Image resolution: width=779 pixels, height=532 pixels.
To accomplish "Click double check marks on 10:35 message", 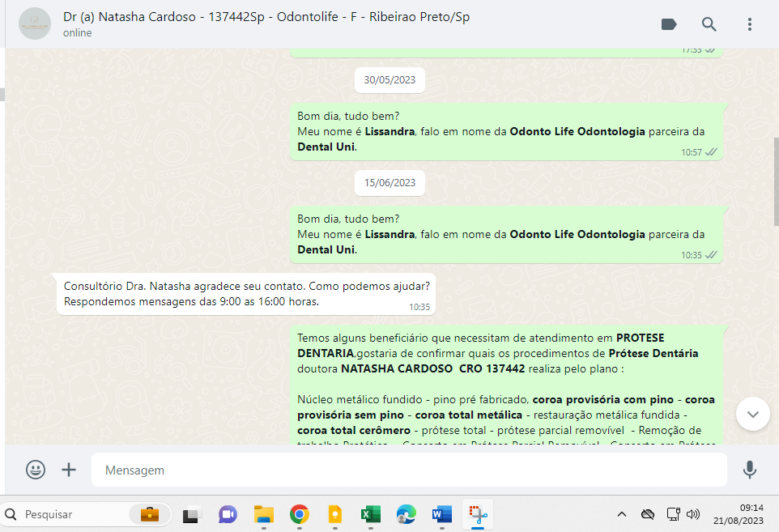I will (711, 255).
